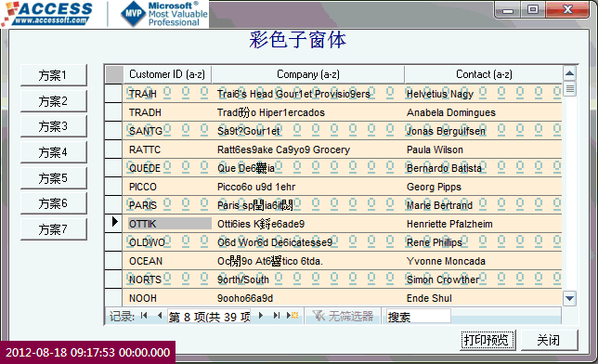The width and height of the screenshot is (598, 364).
Task: Click the Contact (a-z) column header
Action: [484, 74]
